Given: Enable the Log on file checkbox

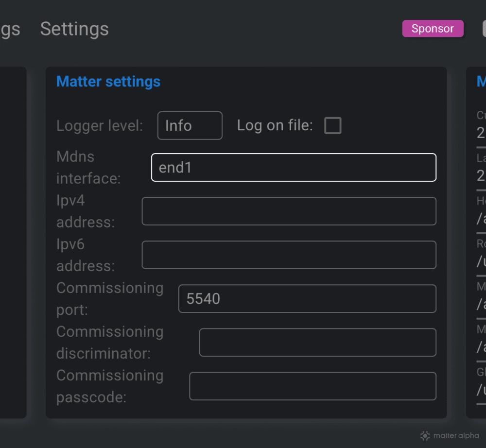Looking at the screenshot, I should [333, 125].
